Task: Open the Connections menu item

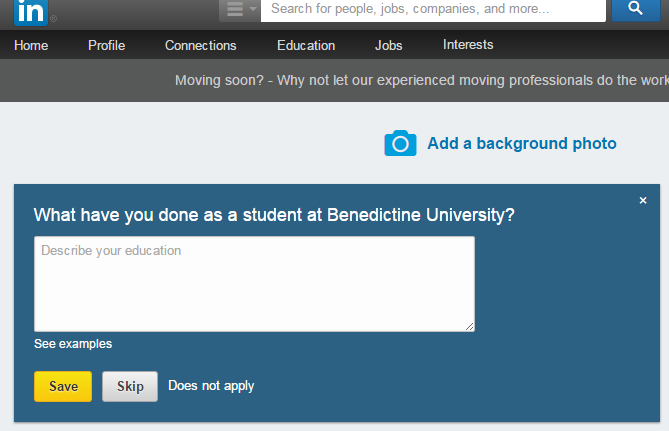Action: click(201, 45)
